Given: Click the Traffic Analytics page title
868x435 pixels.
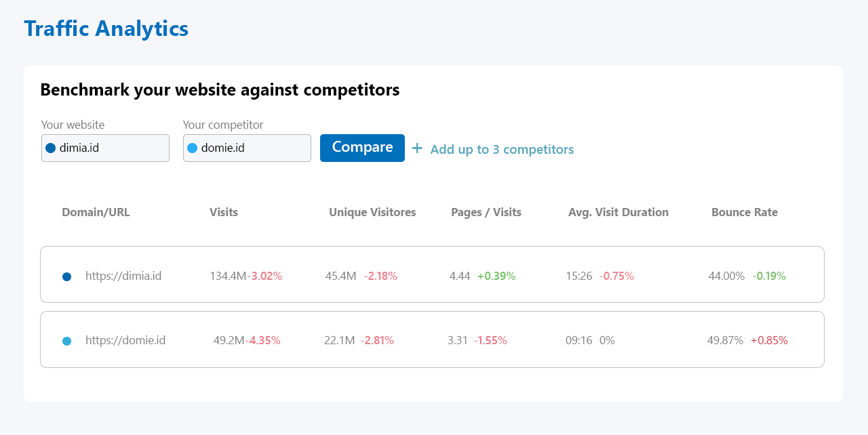Looking at the screenshot, I should 106,28.
